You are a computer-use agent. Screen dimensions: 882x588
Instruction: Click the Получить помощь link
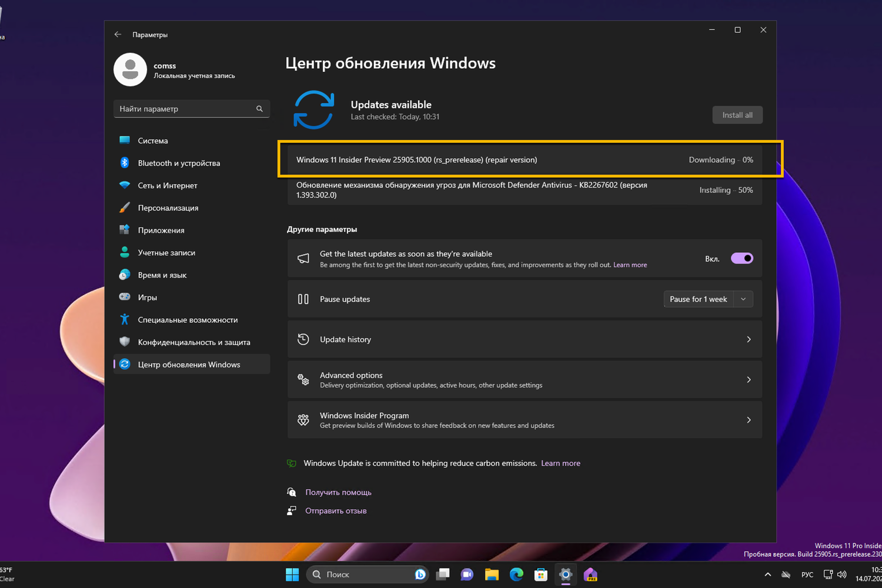click(338, 492)
